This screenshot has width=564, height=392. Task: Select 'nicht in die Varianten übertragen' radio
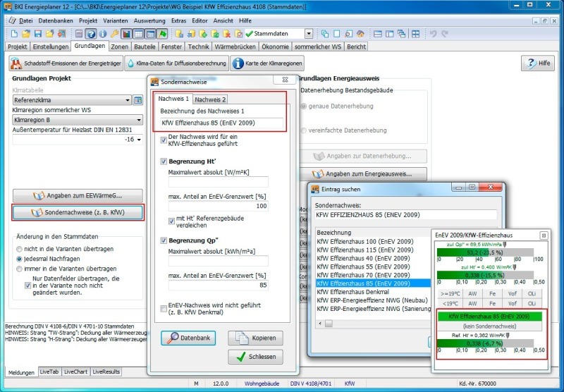20,249
